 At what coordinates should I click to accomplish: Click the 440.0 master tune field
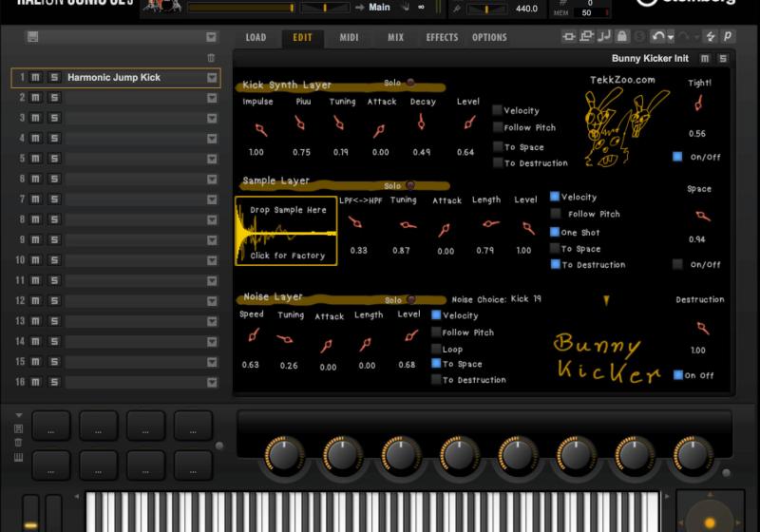[x=526, y=9]
